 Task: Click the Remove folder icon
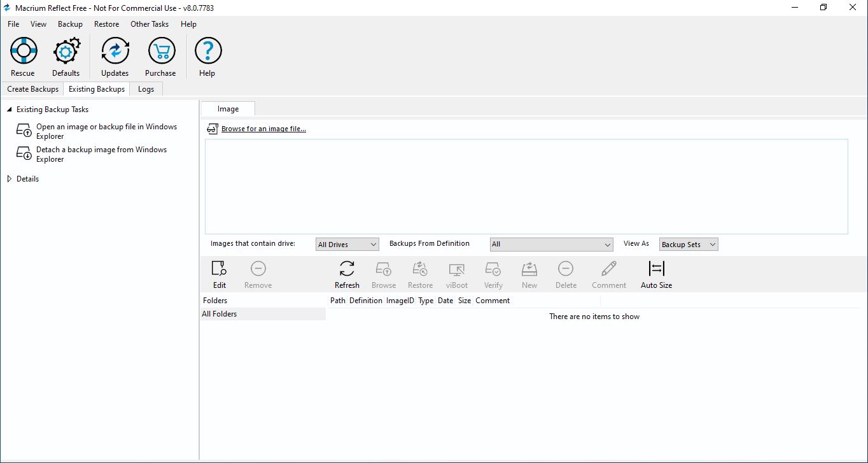point(258,268)
